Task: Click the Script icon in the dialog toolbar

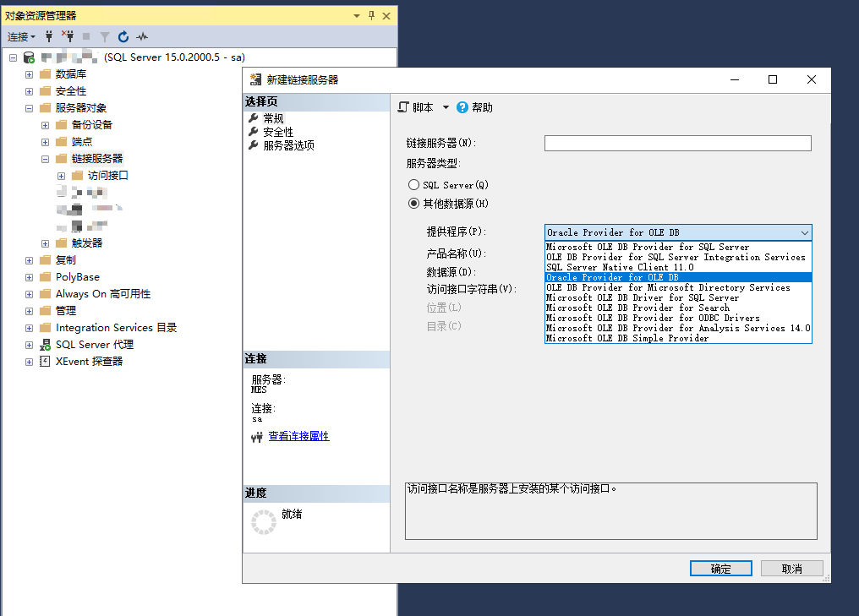Action: point(405,105)
